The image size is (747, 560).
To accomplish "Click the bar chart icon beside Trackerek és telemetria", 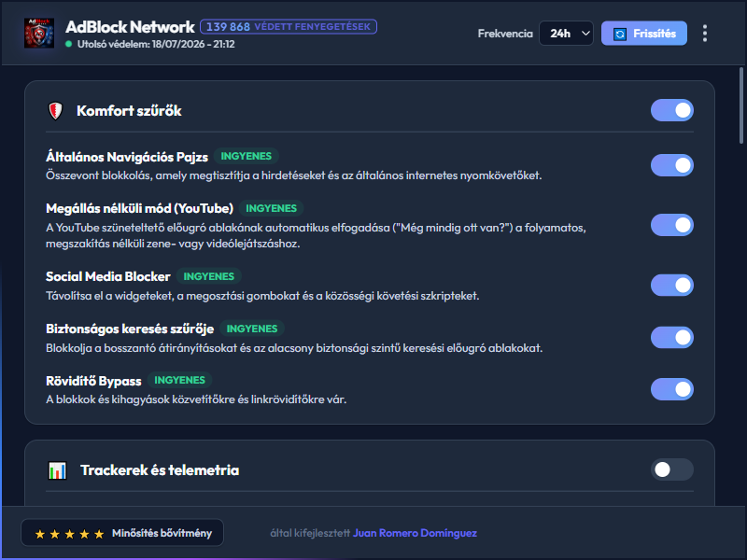I will pyautogui.click(x=58, y=470).
